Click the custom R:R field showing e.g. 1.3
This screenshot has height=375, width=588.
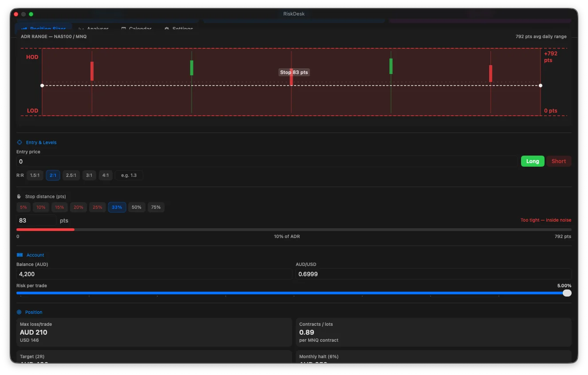coord(129,175)
